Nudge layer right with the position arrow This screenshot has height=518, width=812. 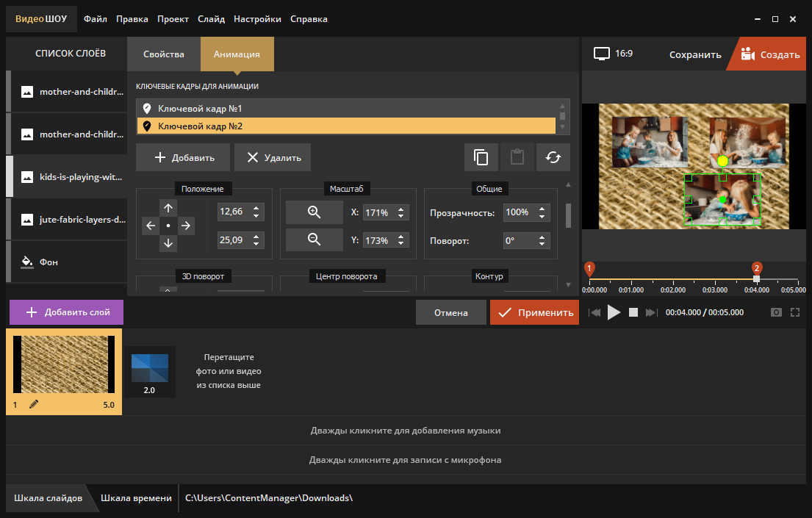(186, 226)
